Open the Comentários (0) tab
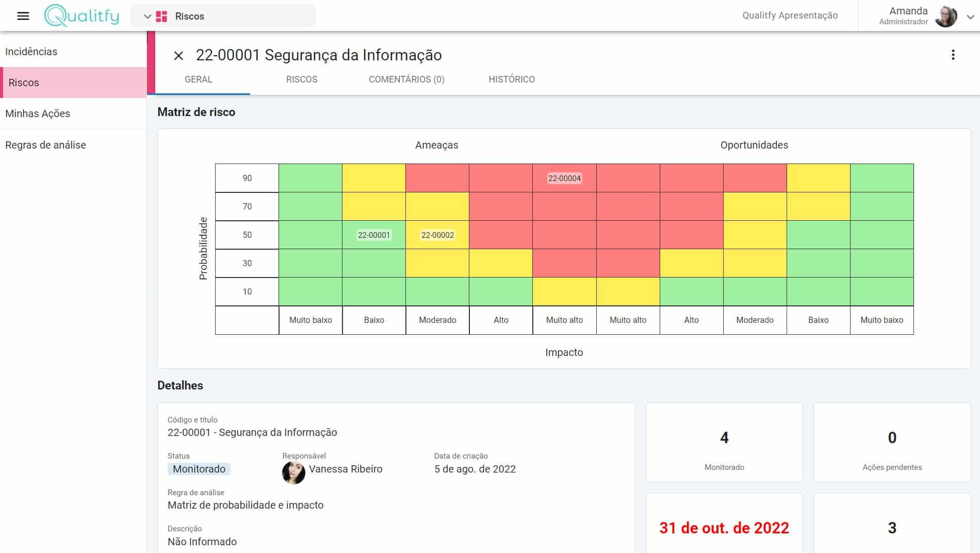 [406, 79]
